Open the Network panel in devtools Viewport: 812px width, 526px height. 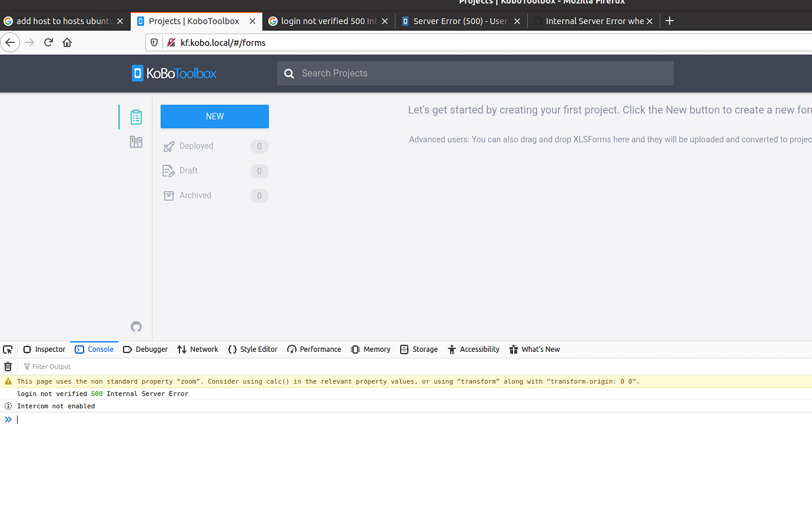pos(198,349)
